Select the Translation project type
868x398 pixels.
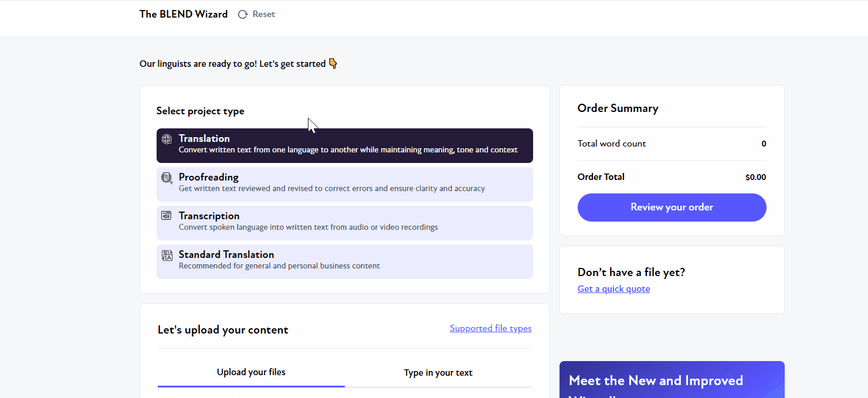coord(345,145)
